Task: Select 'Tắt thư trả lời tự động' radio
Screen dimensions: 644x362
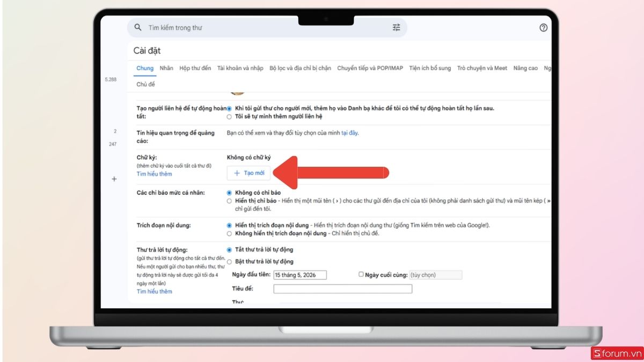Action: click(x=230, y=249)
